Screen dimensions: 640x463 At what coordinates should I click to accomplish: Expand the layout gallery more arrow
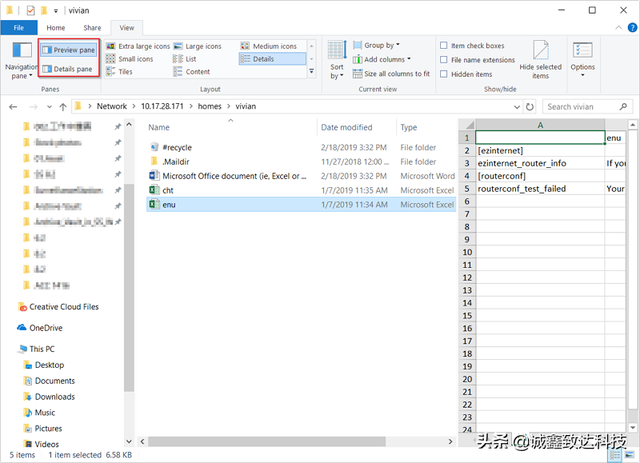311,71
